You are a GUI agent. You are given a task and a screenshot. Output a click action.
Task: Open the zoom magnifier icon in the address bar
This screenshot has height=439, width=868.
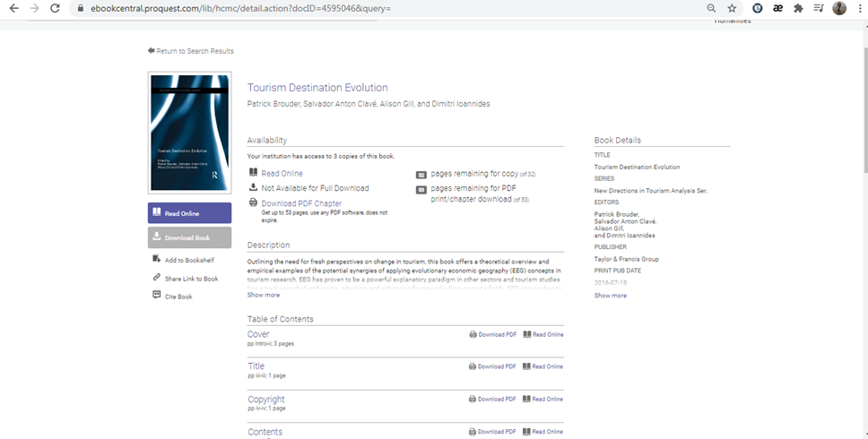tap(711, 8)
